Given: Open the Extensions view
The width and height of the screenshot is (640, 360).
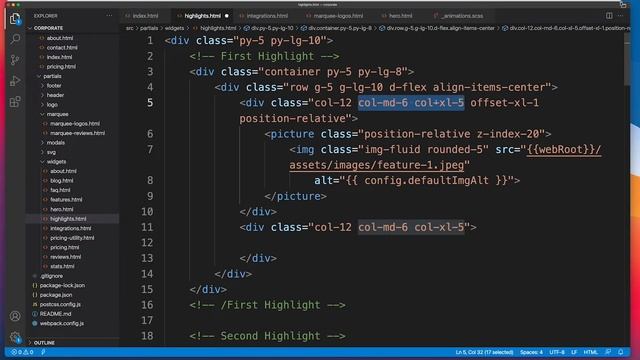Looking at the screenshot, I should (15, 102).
